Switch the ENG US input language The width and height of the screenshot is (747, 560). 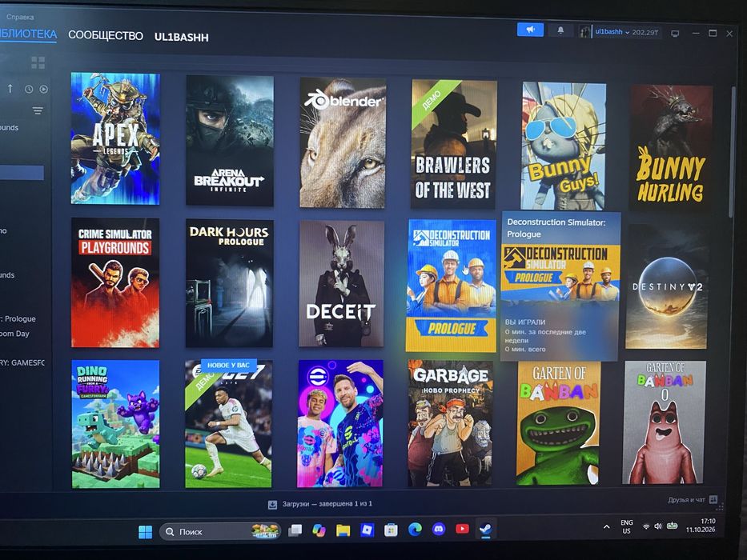click(626, 526)
